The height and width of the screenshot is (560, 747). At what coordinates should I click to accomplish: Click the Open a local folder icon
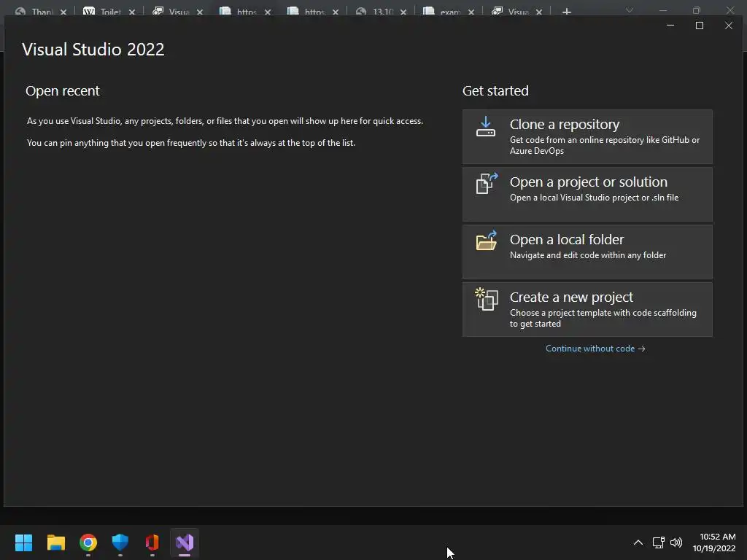pos(487,241)
